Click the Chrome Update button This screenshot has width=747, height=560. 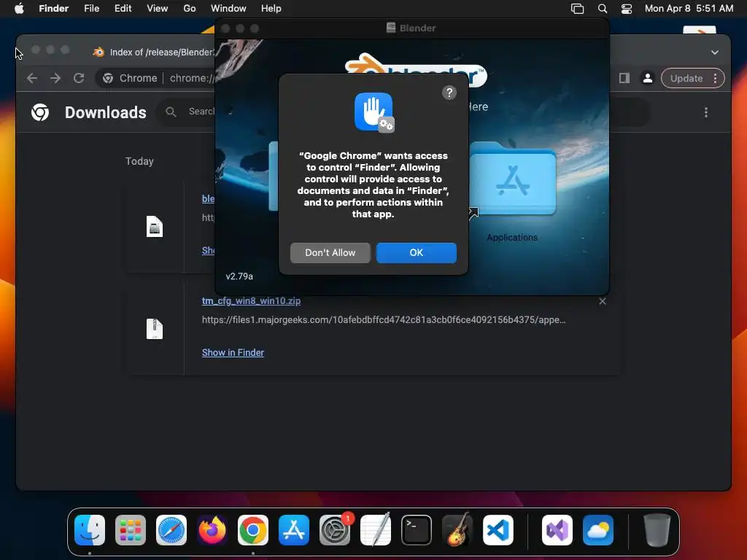coord(686,78)
